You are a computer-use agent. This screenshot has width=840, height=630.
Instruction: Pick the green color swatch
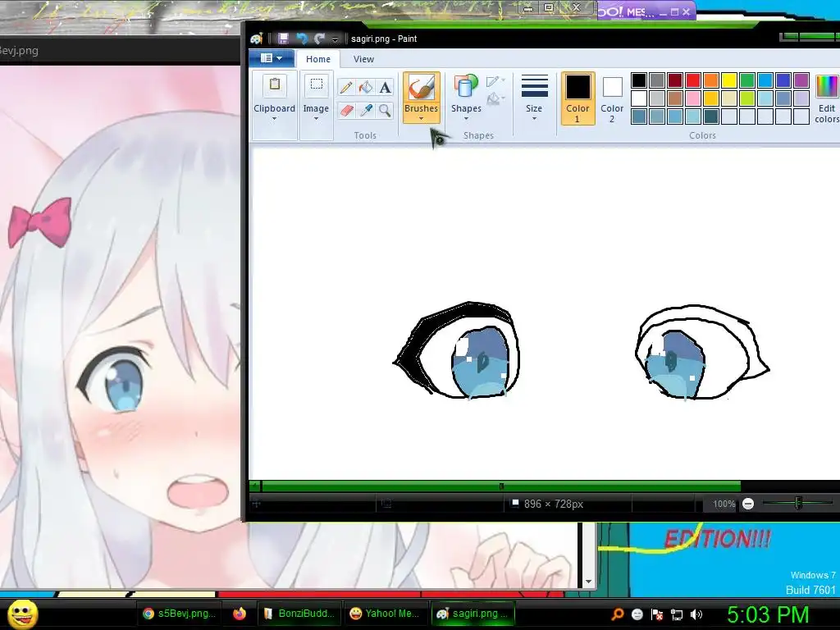747,80
